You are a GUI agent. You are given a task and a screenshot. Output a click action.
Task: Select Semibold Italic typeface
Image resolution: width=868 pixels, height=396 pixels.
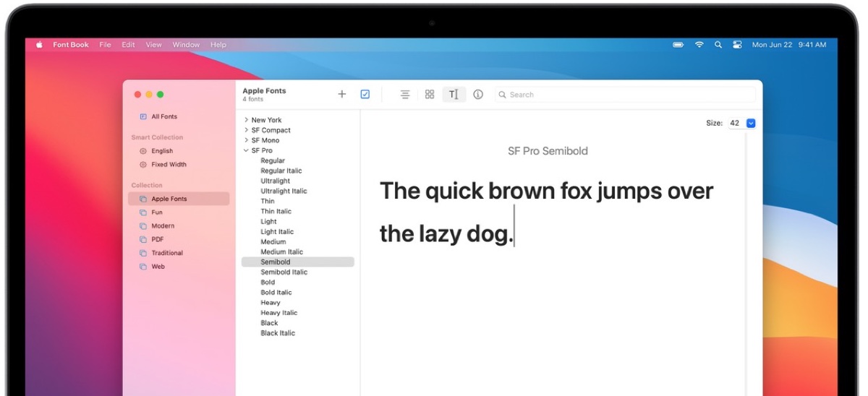(284, 272)
